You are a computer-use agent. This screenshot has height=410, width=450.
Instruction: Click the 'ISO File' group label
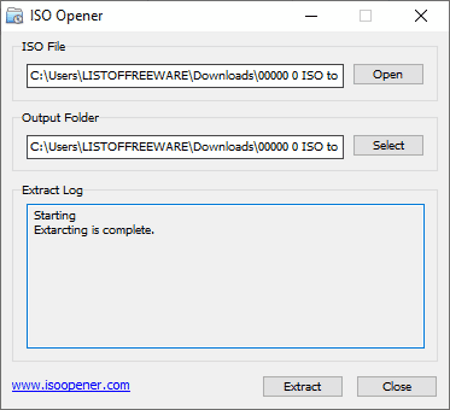[x=44, y=47]
